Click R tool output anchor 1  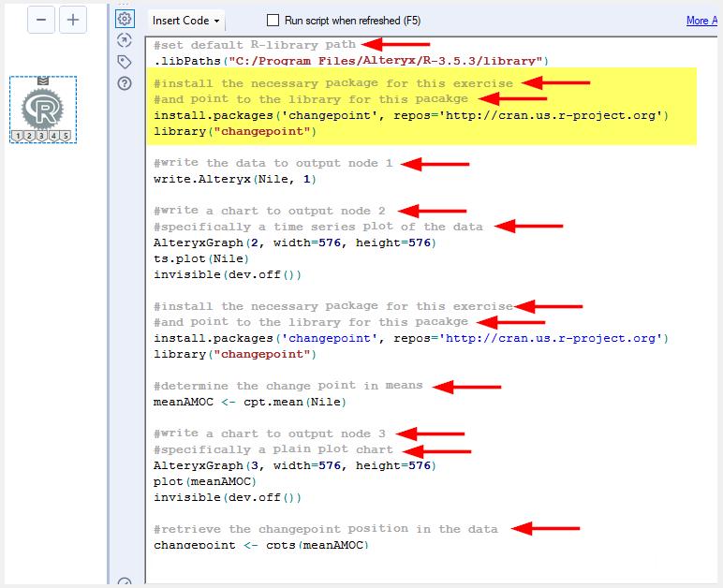(18, 136)
